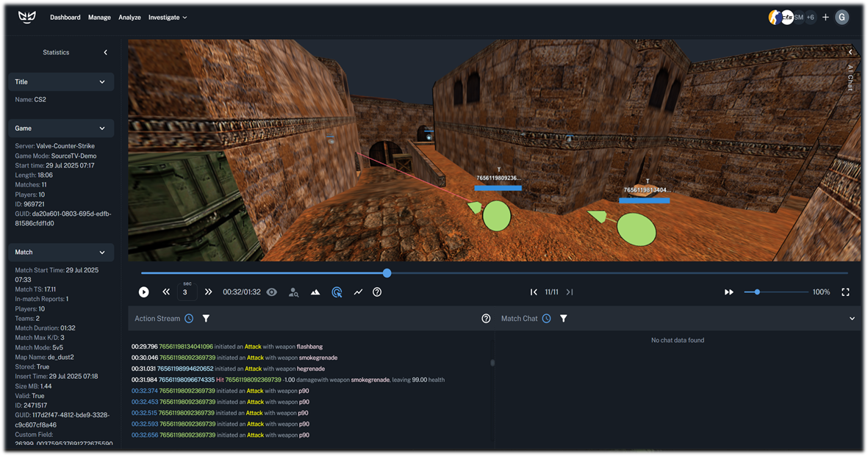Screen dimensions: 868x456
Task: Open the Analyze section
Action: (x=129, y=18)
